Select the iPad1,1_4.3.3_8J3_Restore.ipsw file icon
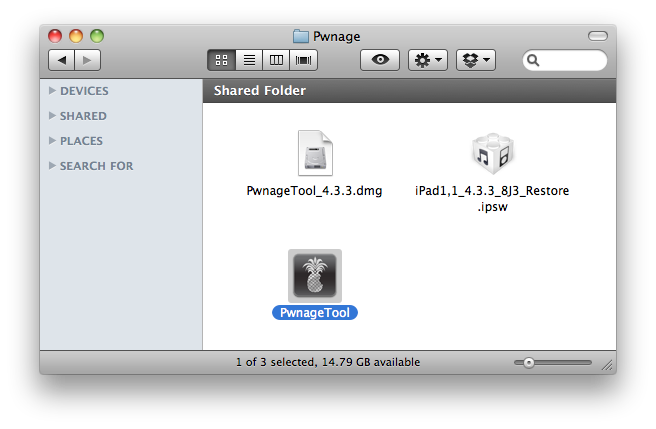This screenshot has width=656, height=429. [x=491, y=155]
